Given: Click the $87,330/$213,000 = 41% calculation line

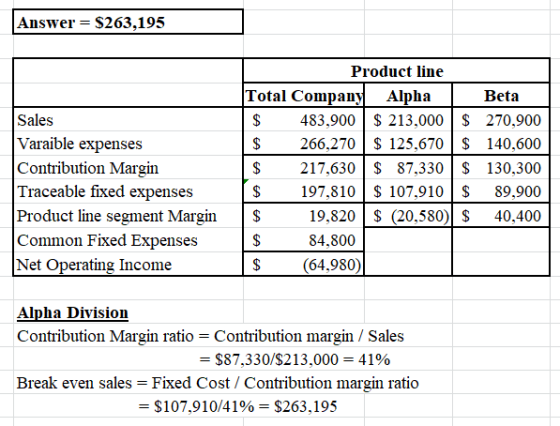Looking at the screenshot, I should (x=295, y=359).
